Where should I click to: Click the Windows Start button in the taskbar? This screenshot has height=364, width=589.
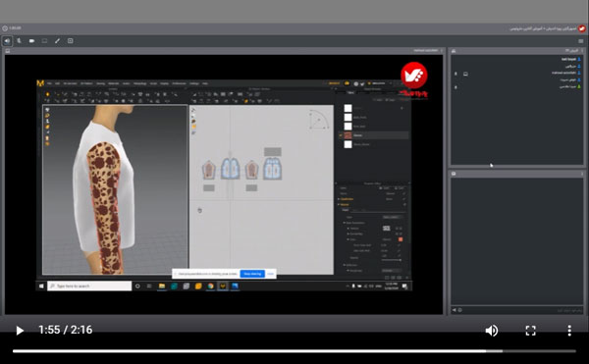(x=41, y=286)
